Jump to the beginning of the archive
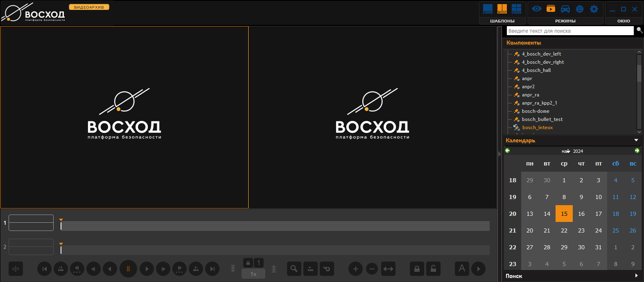Viewport: 644px width, 282px height. (45, 269)
